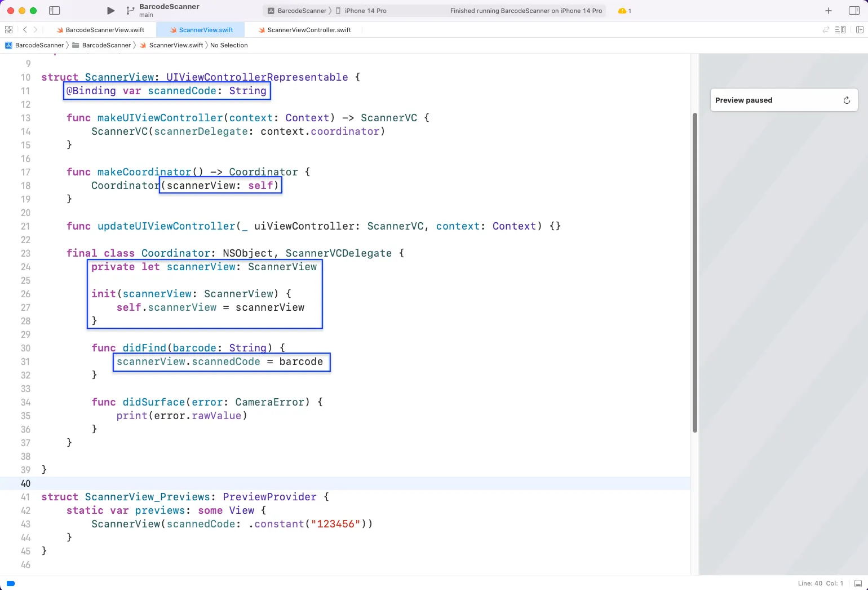
Task: Click the add library plus button
Action: (829, 11)
